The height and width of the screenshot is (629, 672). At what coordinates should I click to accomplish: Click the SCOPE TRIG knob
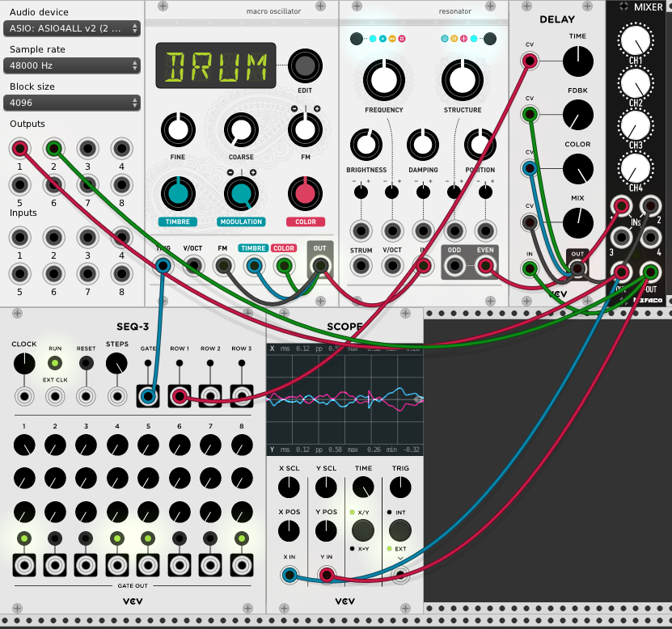tap(400, 488)
